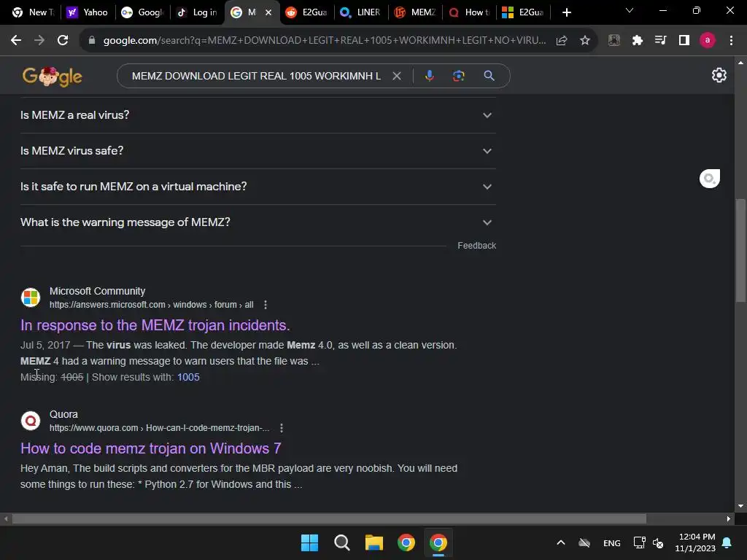
Task: Open new browser tab
Action: pos(566,12)
